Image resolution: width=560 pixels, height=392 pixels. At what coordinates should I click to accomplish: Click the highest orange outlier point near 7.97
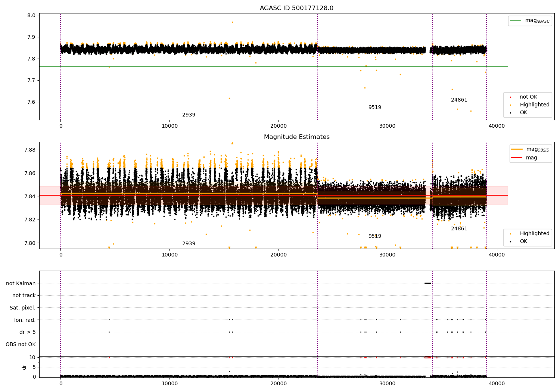(232, 22)
